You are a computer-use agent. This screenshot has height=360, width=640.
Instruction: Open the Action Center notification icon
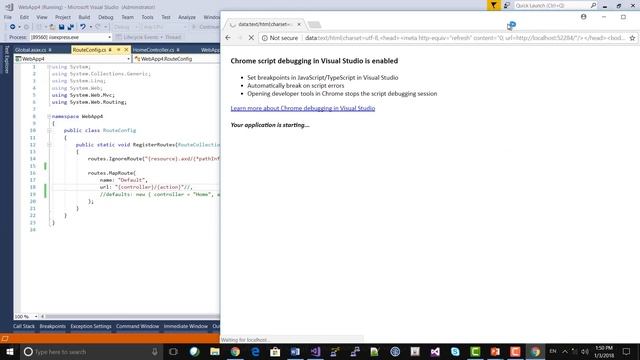point(627,351)
